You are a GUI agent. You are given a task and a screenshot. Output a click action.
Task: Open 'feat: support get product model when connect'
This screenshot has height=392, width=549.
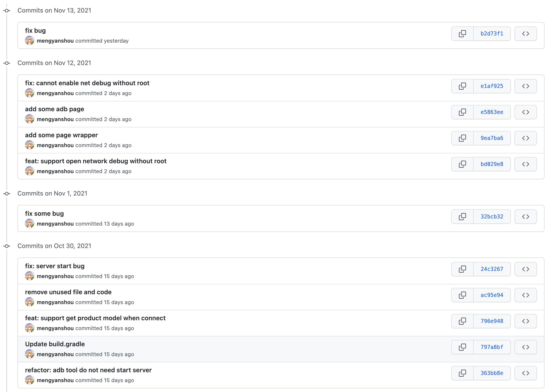pos(95,318)
